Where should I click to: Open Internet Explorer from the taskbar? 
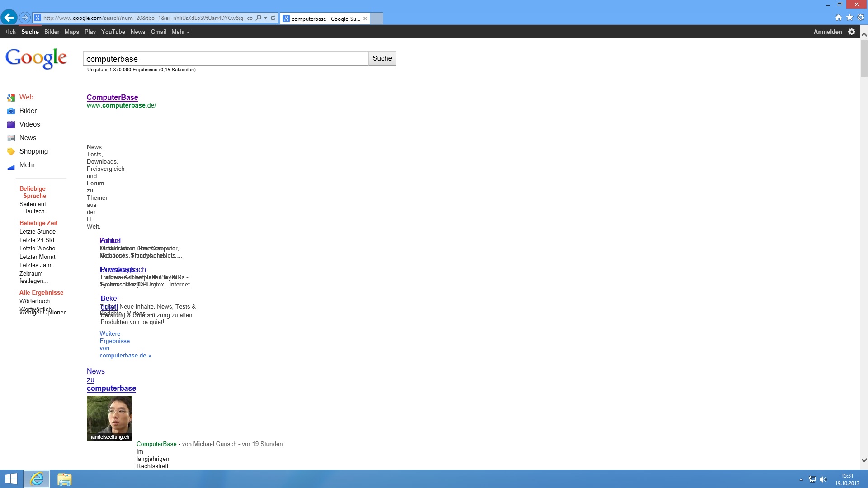pyautogui.click(x=37, y=479)
